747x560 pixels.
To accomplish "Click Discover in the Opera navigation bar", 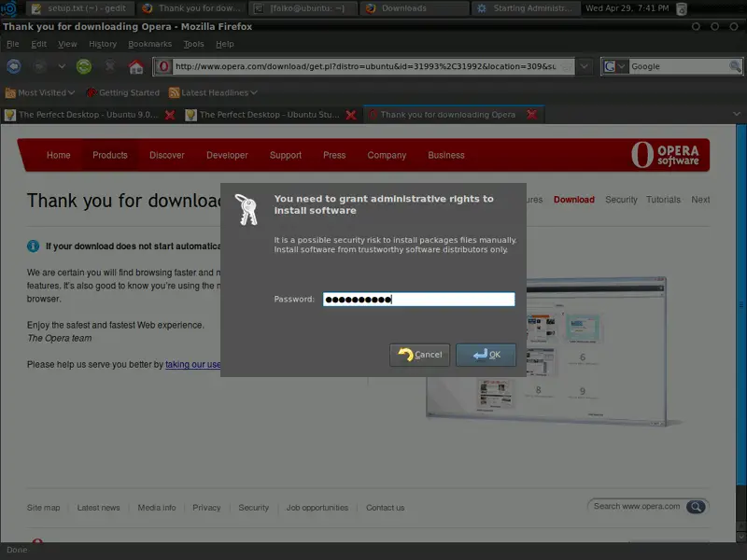I will point(167,155).
